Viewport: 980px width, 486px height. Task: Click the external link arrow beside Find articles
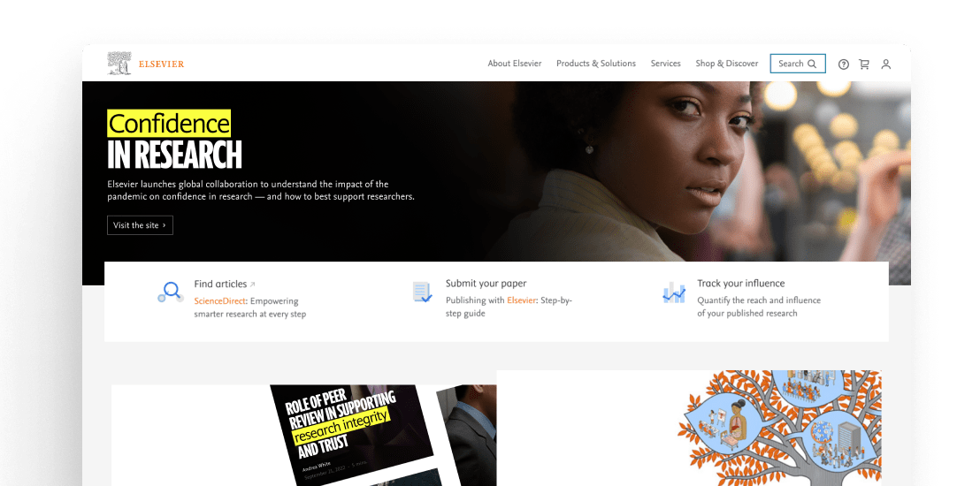tap(252, 285)
